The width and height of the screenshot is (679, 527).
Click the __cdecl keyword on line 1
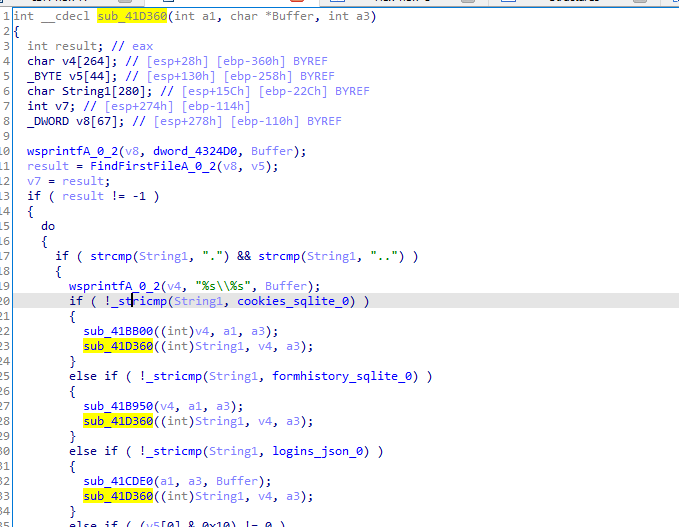pyautogui.click(x=65, y=16)
